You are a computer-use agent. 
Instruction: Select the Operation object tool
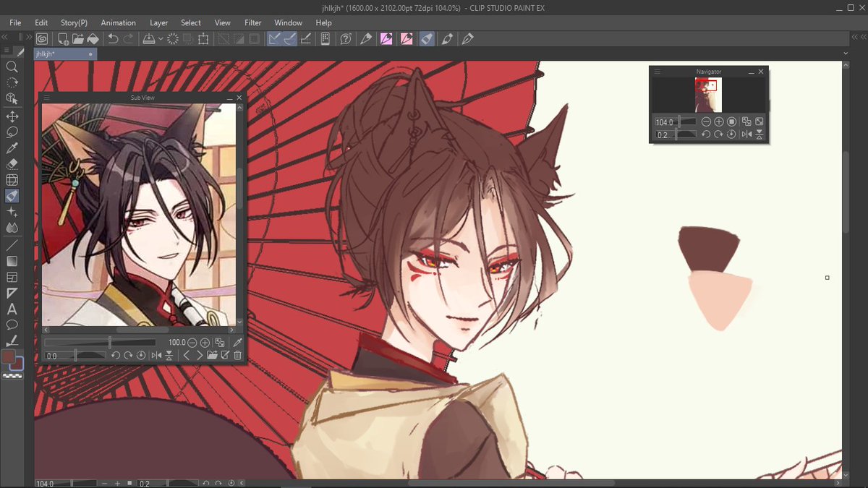12,98
